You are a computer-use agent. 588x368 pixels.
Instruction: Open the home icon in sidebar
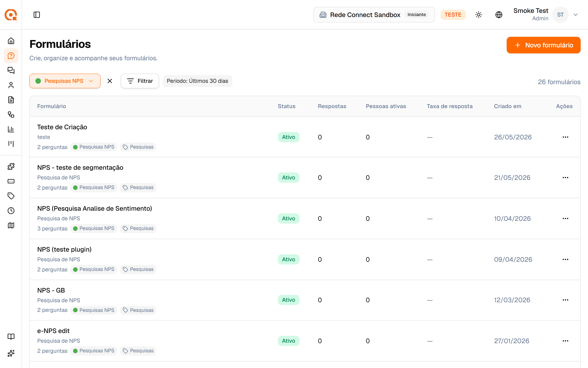11,41
